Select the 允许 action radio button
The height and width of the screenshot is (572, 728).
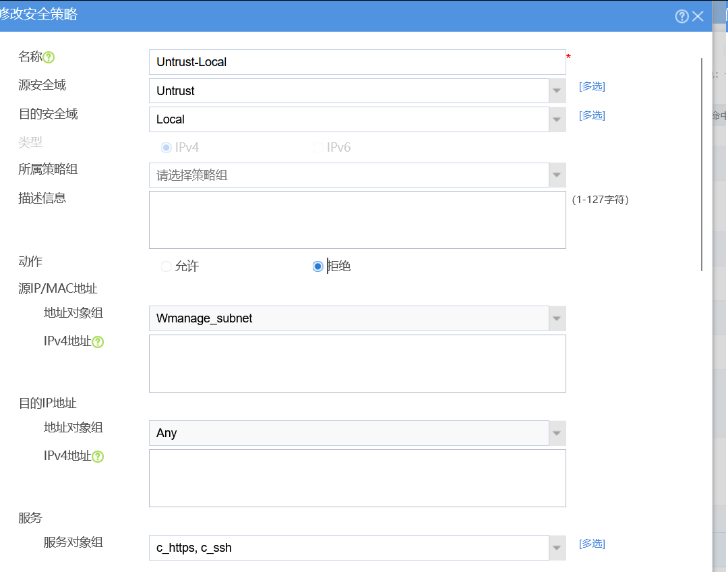point(166,266)
